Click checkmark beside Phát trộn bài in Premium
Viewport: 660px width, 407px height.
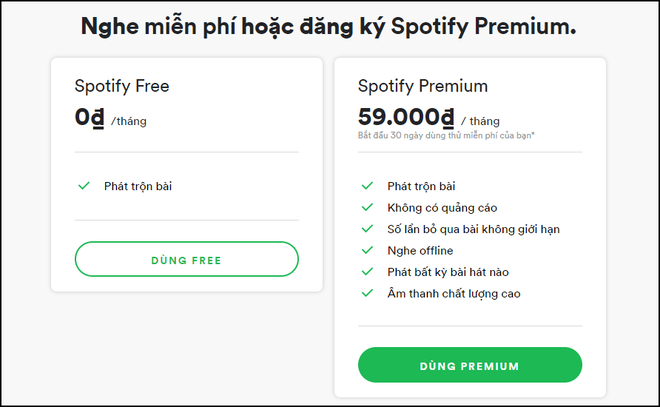coord(367,186)
